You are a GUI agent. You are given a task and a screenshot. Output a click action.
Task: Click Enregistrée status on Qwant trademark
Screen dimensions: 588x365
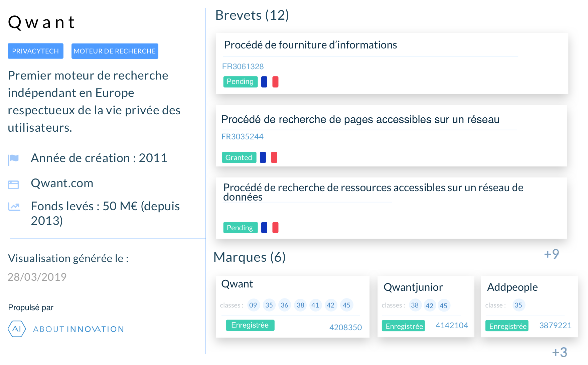coord(250,325)
